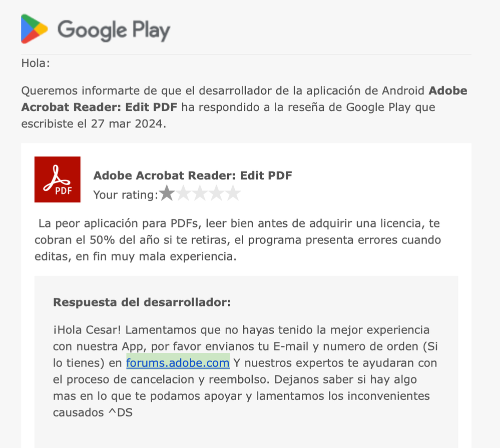Viewport: 500px width, 448px height.
Task: Open the forums.adobe.com link
Action: pos(178,363)
